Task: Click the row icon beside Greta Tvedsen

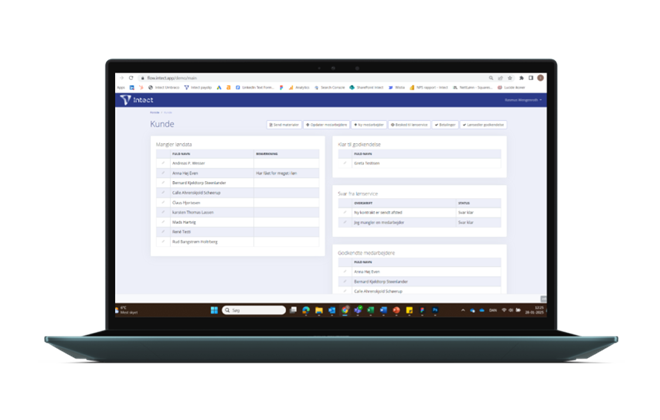Action: [x=345, y=163]
